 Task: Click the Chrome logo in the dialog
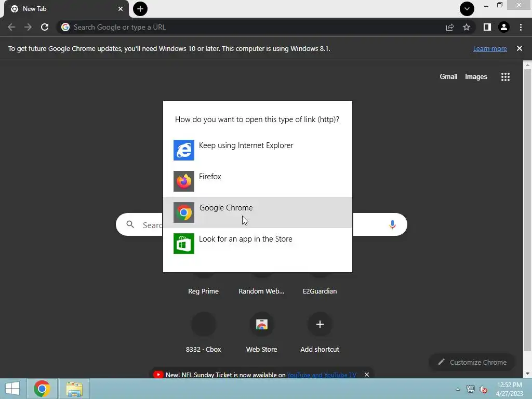pos(184,212)
